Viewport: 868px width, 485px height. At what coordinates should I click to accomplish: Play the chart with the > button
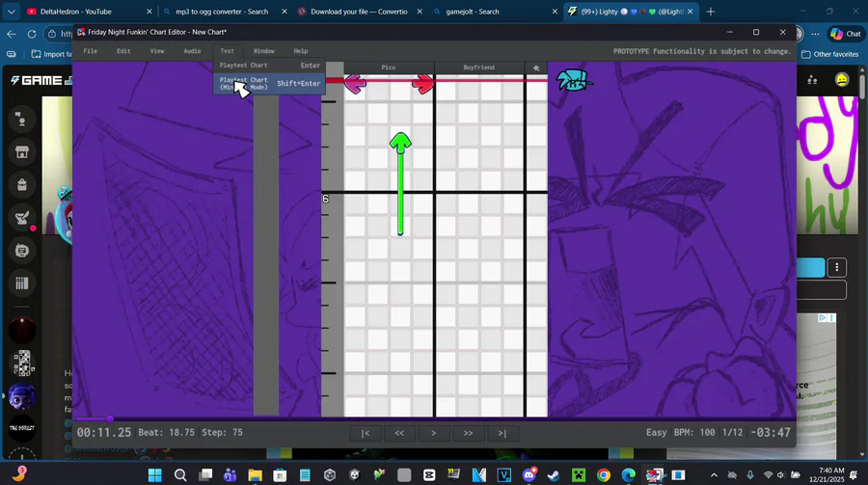click(x=433, y=433)
